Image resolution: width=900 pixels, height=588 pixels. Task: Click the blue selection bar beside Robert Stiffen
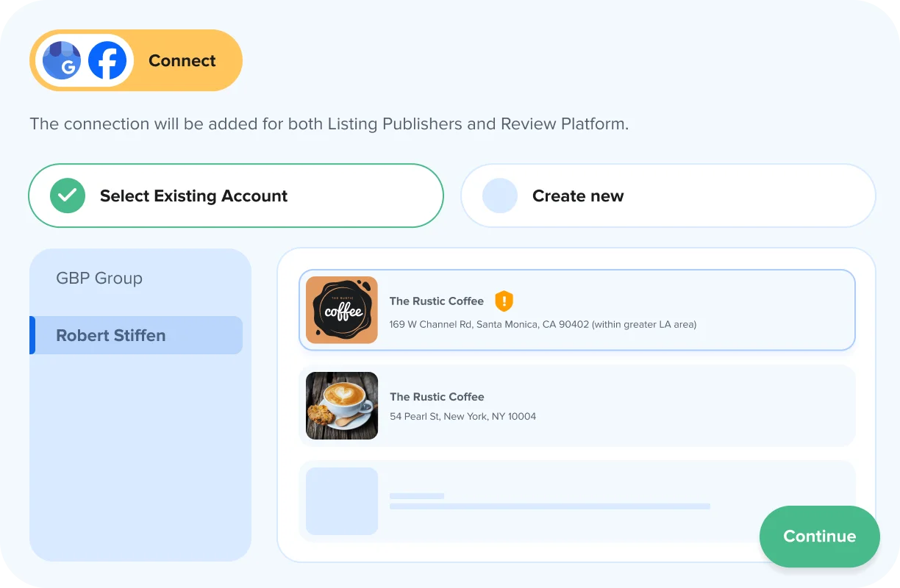click(32, 335)
